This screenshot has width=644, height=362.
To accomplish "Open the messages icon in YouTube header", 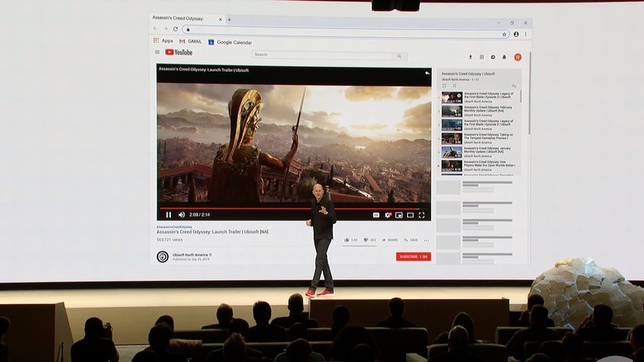I will point(493,57).
